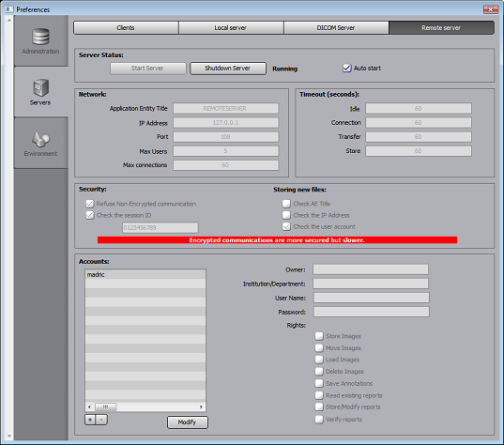The width and height of the screenshot is (504, 445).
Task: Open the Administration section icon
Action: 40,37
